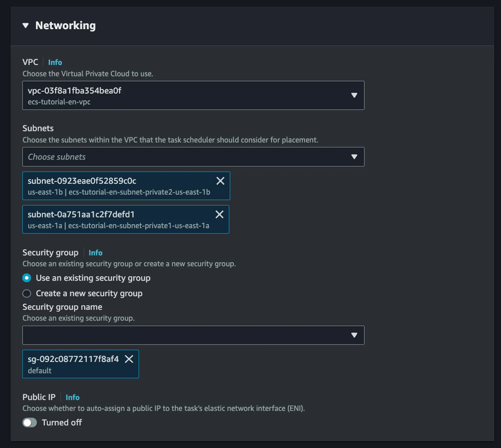Remove subnet-0a751aa1c2f7defd1 with X icon
The width and height of the screenshot is (501, 448).
[x=219, y=214]
